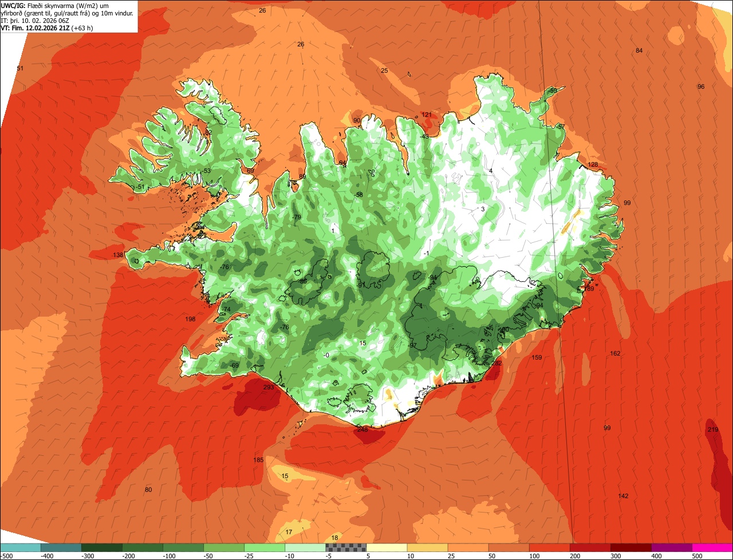Click the checkered legend swatch between -5 and 5
This screenshot has width=733, height=560.
346,547
